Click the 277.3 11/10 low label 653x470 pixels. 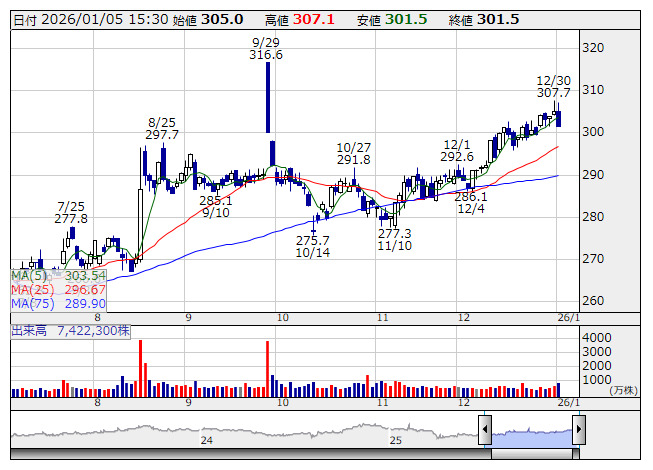pos(395,240)
